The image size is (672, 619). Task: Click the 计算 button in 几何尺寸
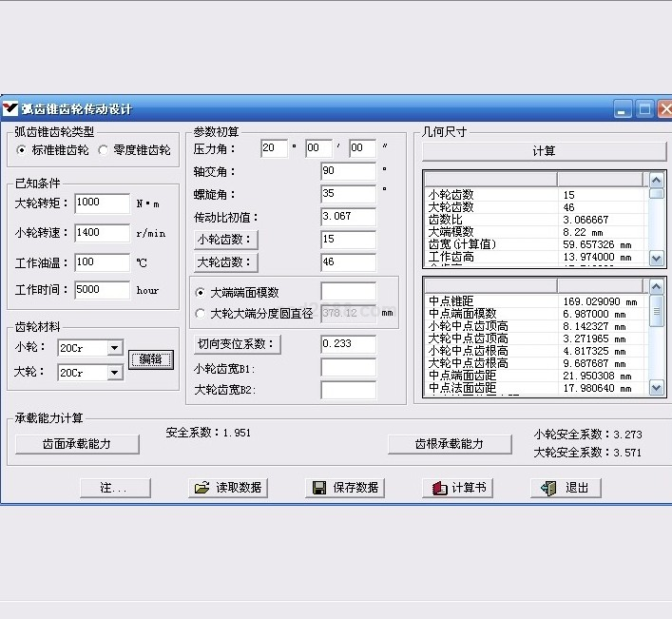[544, 151]
